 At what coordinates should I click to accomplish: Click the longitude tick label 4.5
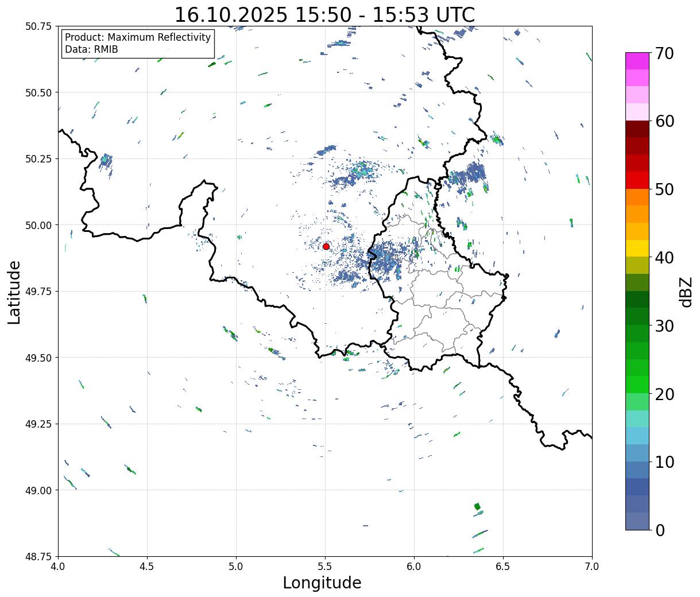[x=147, y=566]
